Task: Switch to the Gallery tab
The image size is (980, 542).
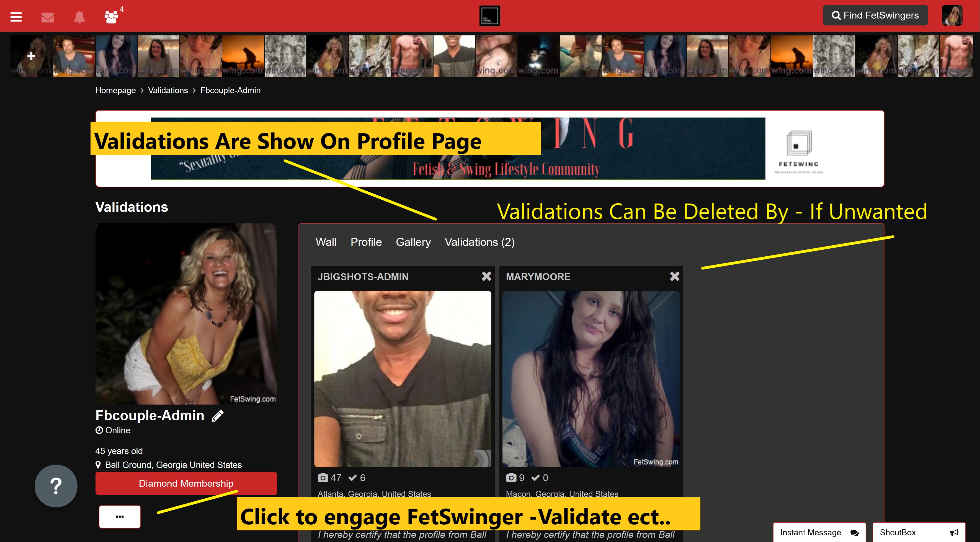Action: [x=413, y=242]
